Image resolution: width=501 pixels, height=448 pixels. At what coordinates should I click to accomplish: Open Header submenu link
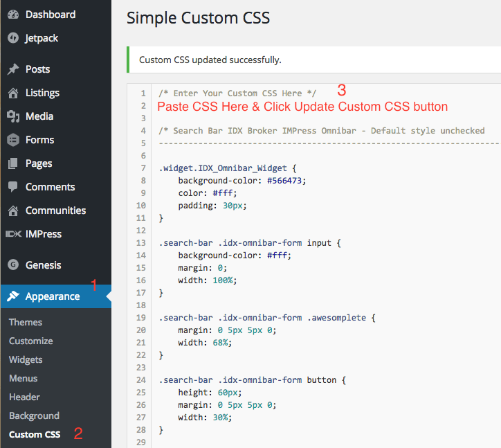click(x=25, y=397)
